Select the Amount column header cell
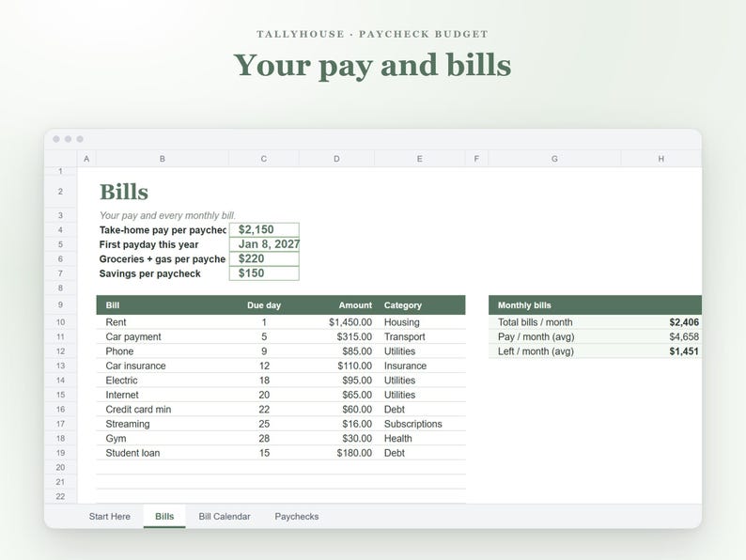This screenshot has width=746, height=560. click(x=337, y=305)
